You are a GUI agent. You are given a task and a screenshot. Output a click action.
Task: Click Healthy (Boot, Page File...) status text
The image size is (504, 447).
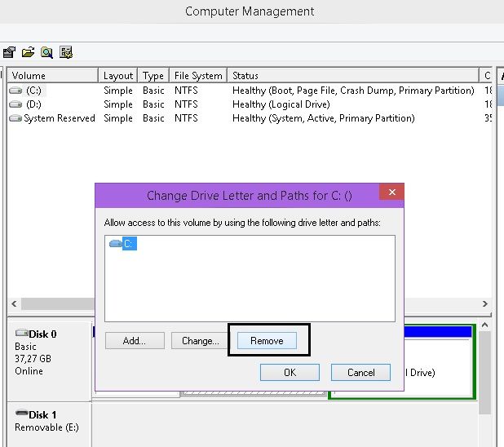(x=353, y=91)
